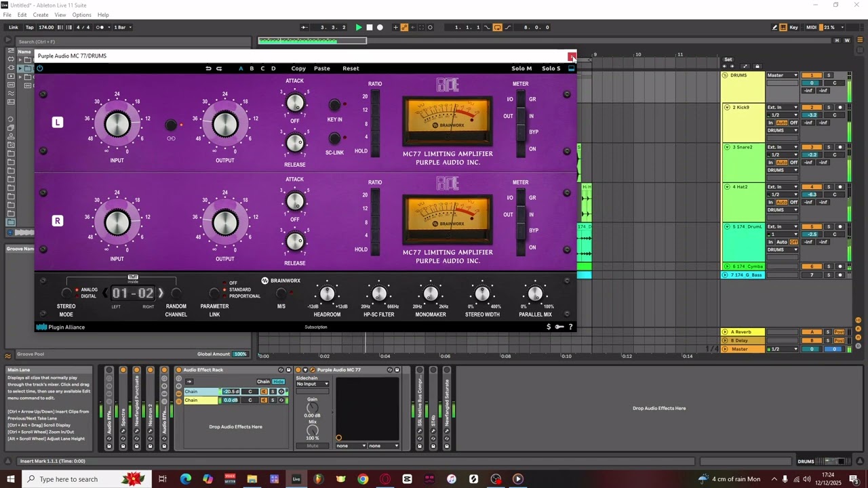Open Snare2 output DRUMS dropdown
This screenshot has height=488, width=868.
pyautogui.click(x=783, y=170)
